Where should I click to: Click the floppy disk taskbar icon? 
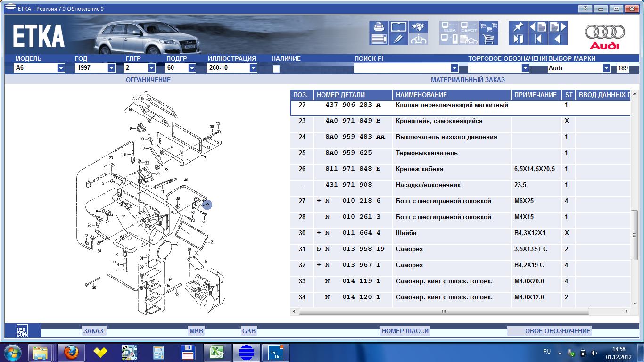tap(188, 352)
